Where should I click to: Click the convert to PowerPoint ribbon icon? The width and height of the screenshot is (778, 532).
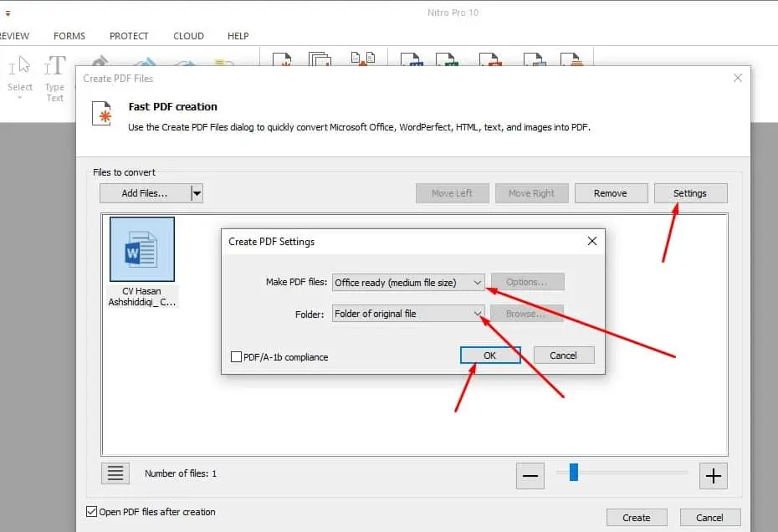point(491,59)
